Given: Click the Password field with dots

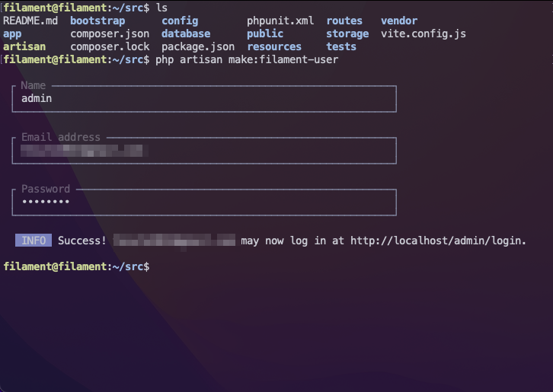Looking at the screenshot, I should coord(204,202).
